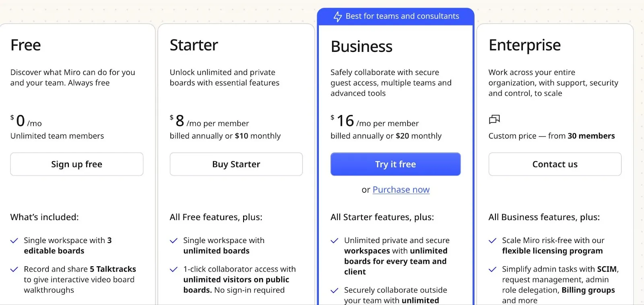Open the Purchase now link
Image resolution: width=644 pixels, height=305 pixels.
pos(401,190)
